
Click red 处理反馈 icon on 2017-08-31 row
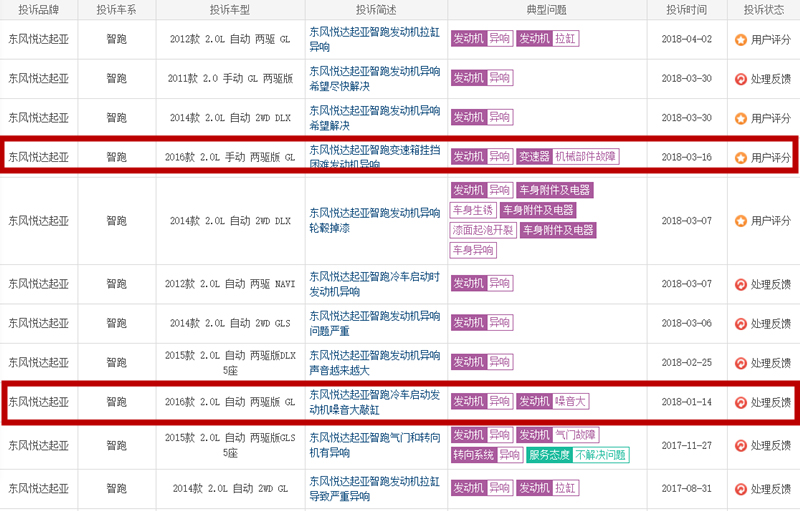(x=740, y=489)
